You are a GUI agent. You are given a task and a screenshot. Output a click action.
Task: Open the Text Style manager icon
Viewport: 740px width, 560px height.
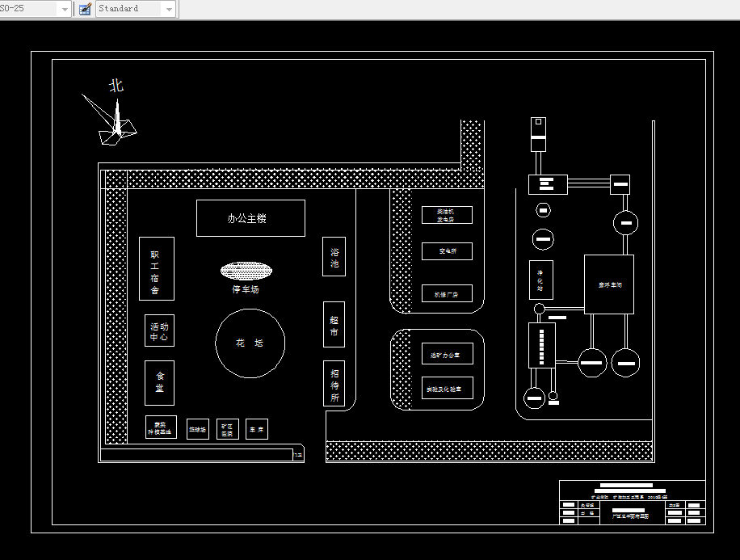point(85,9)
